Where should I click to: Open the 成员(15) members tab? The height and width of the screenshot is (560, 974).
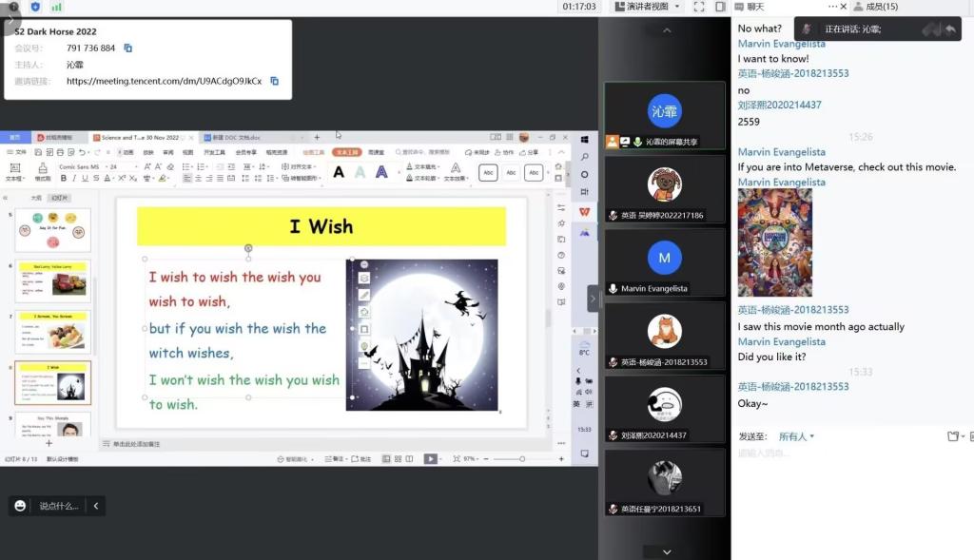click(875, 7)
